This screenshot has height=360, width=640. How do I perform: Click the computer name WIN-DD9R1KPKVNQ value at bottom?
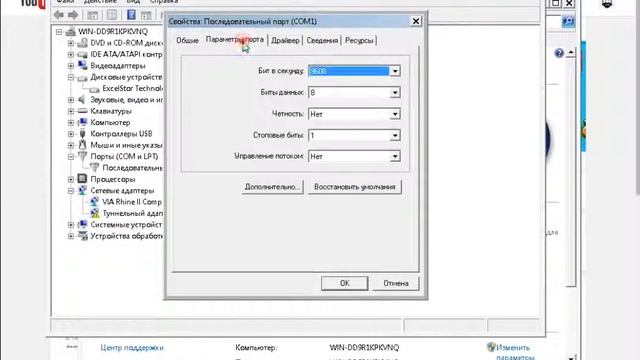(x=364, y=348)
